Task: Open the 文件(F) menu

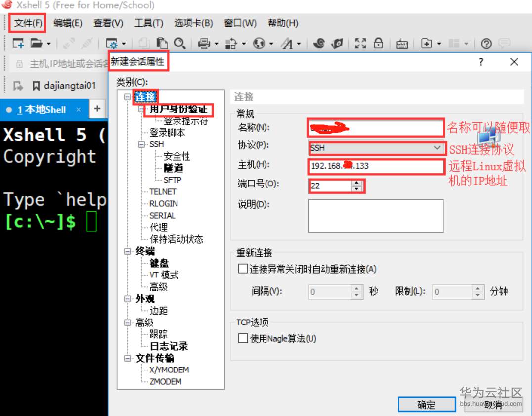Action: (28, 23)
